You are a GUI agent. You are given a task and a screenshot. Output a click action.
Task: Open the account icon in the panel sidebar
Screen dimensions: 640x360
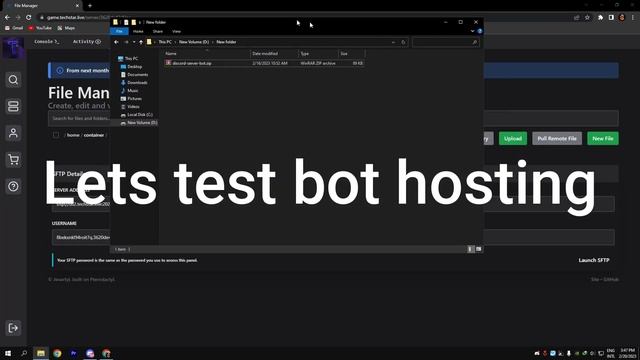[x=13, y=133]
